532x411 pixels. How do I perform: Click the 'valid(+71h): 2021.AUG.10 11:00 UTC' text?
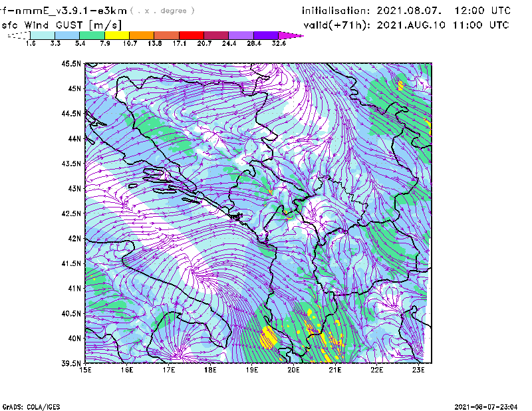click(x=406, y=25)
